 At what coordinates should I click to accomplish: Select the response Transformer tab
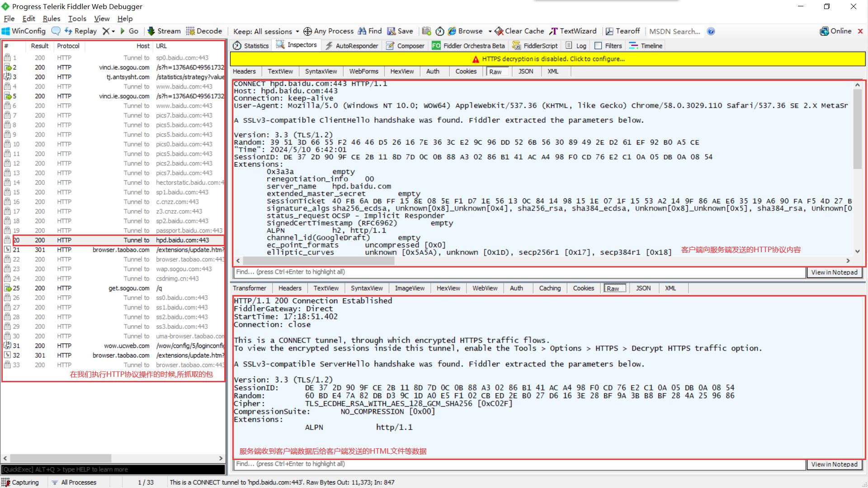[x=250, y=288]
